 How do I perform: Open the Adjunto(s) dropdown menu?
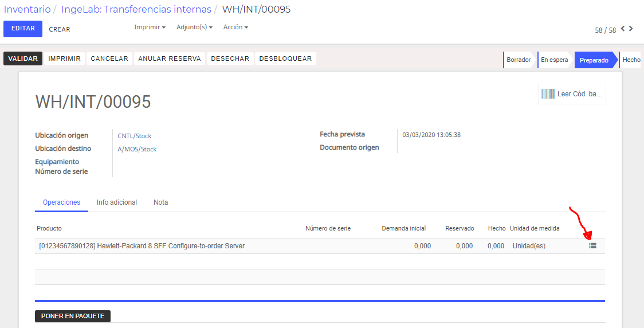(195, 27)
